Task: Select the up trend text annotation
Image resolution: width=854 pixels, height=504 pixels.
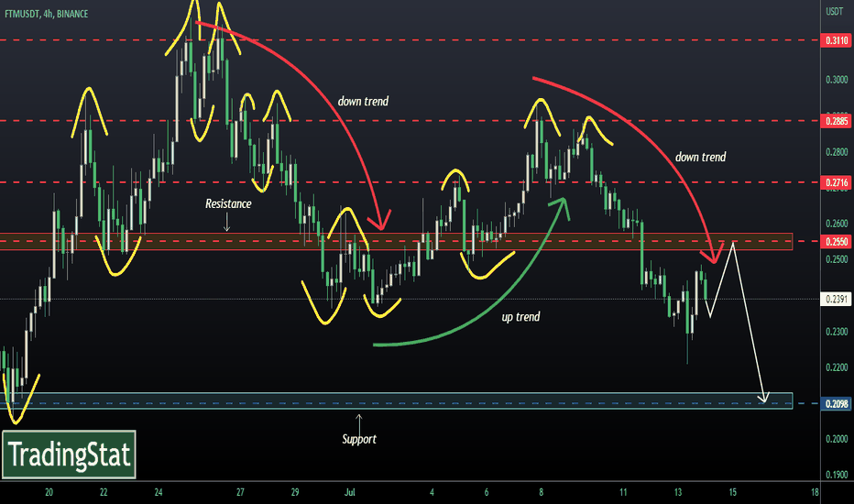Action: click(x=520, y=316)
